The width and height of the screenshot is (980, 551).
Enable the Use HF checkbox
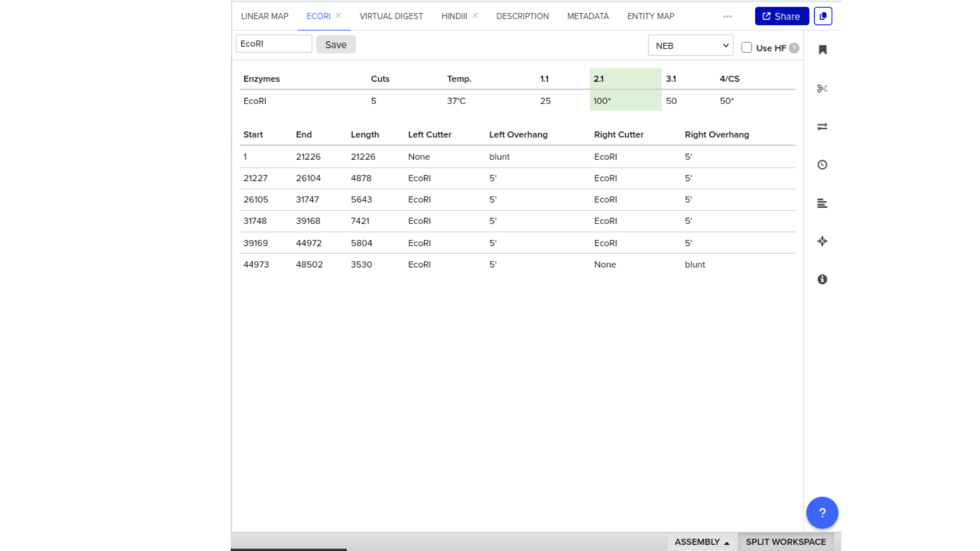click(x=746, y=47)
